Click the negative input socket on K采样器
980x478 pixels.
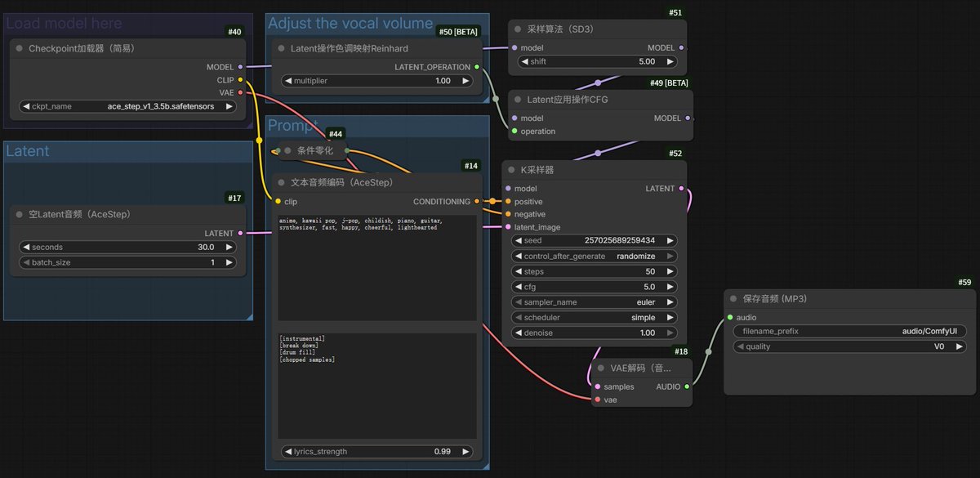point(508,214)
